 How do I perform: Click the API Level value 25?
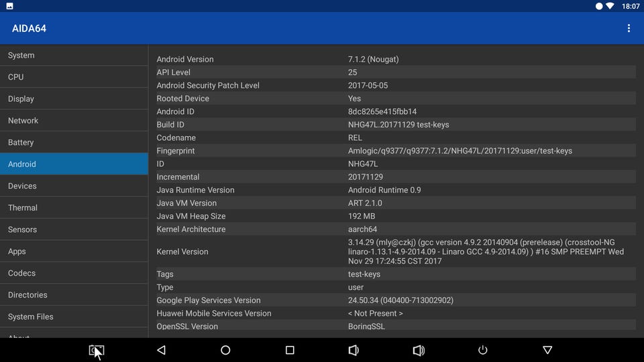[x=352, y=72]
